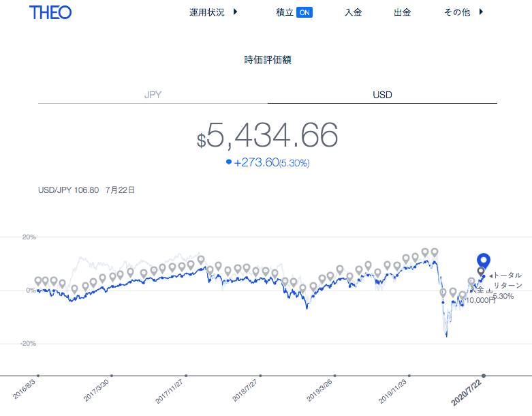Image resolution: width=532 pixels, height=416 pixels.
Task: Select the 2020/7/22 timeline point
Action: (x=484, y=376)
